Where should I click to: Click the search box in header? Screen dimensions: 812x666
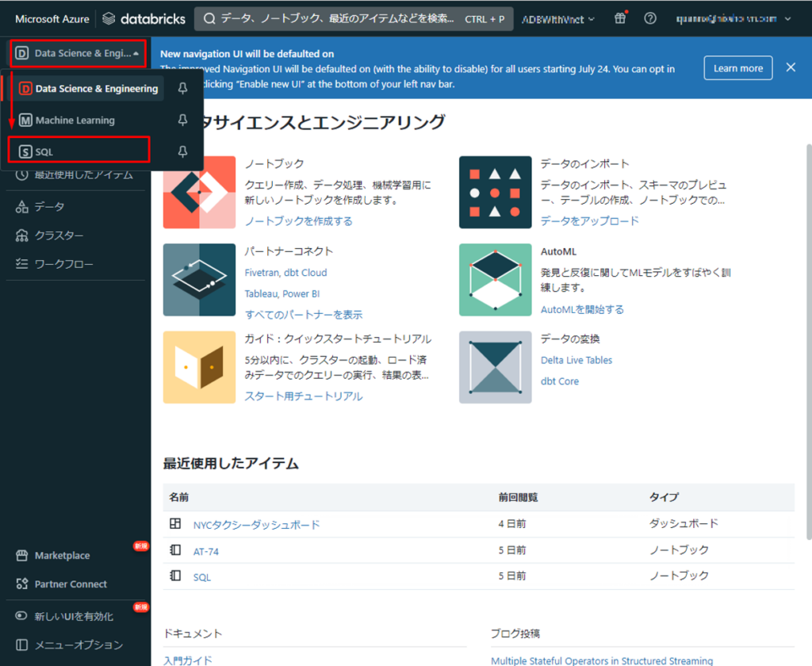[354, 18]
